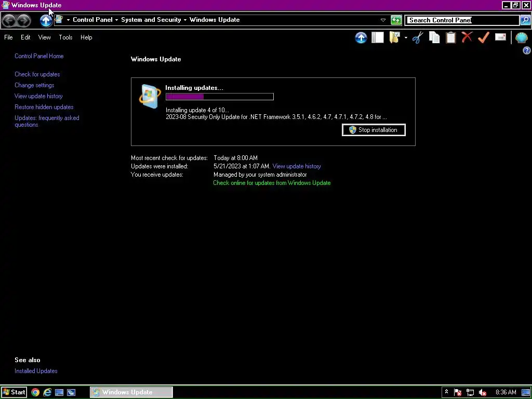The width and height of the screenshot is (532, 399).
Task: Click the network tray icon
Action: click(x=470, y=392)
